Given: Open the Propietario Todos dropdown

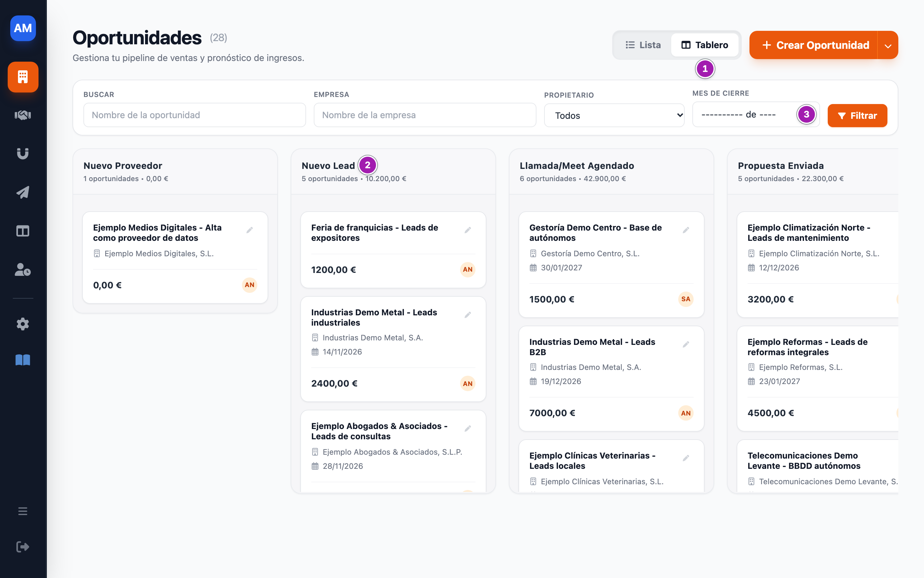Looking at the screenshot, I should pyautogui.click(x=614, y=116).
